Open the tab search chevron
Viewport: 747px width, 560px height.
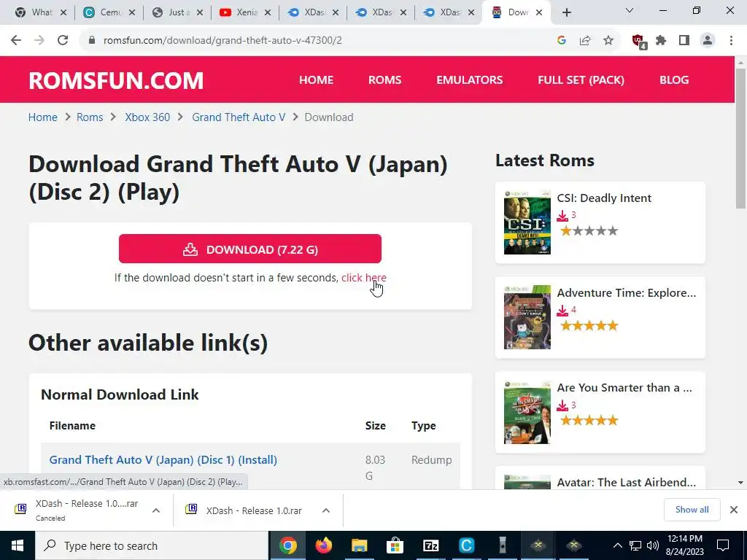coord(630,10)
